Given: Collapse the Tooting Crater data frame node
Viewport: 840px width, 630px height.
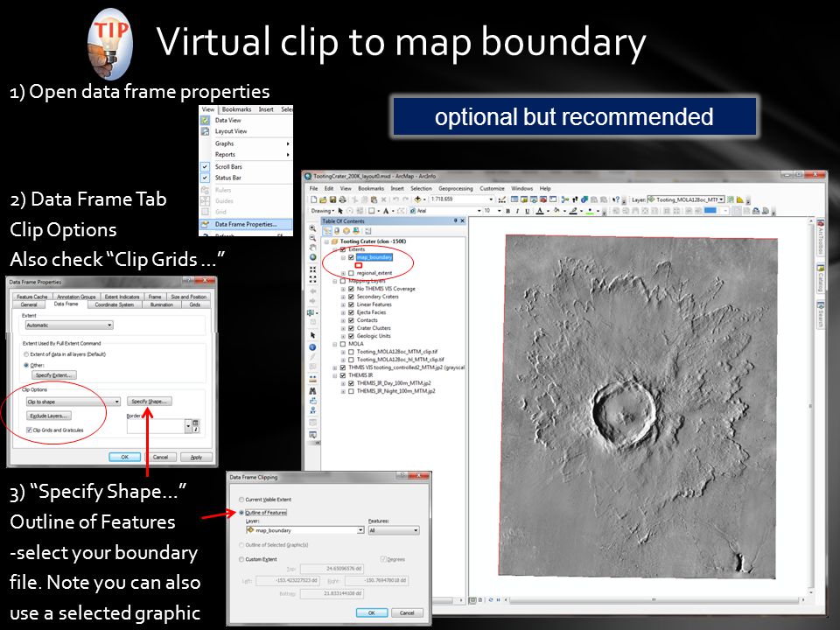Looking at the screenshot, I should [326, 241].
